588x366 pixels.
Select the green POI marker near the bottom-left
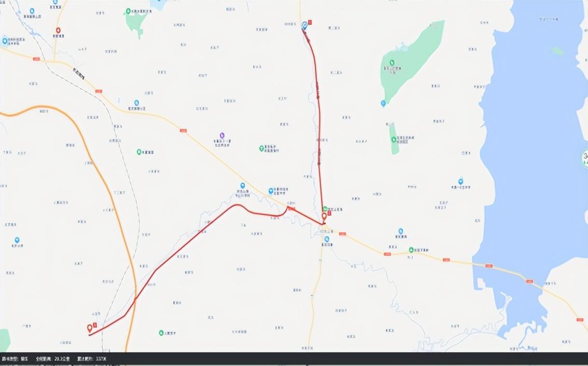point(161,333)
